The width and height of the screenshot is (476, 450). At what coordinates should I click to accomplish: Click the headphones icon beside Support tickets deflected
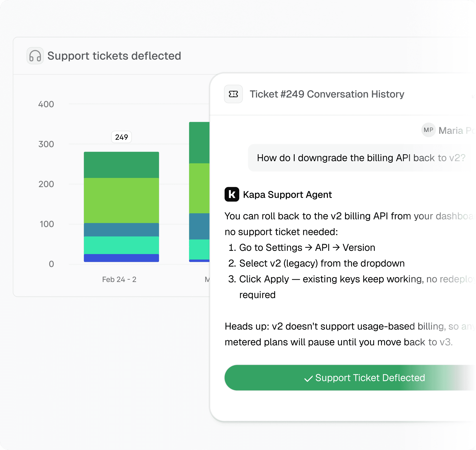35,56
